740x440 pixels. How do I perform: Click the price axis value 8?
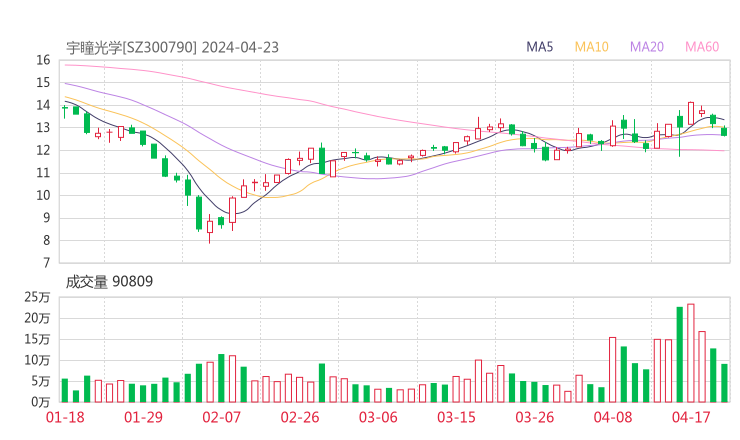pyautogui.click(x=46, y=241)
